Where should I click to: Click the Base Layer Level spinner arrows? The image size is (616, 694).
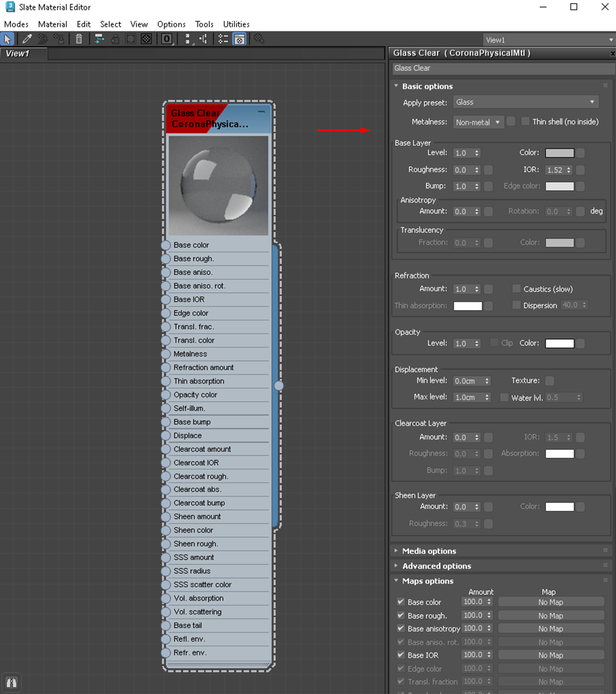[x=477, y=153]
